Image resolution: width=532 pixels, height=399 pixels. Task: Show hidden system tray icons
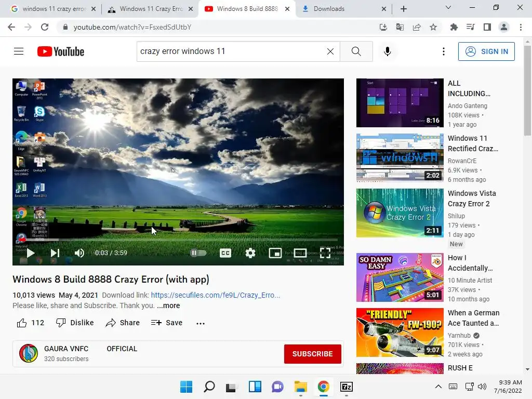(438, 387)
